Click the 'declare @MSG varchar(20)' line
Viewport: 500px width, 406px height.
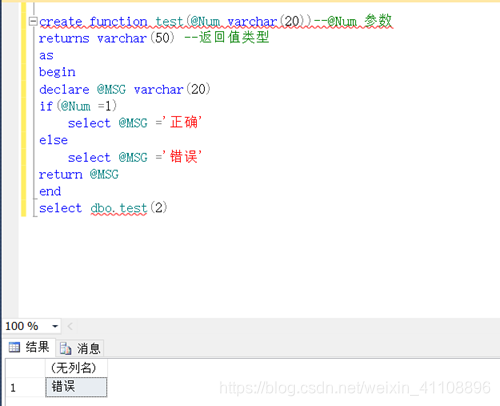(125, 89)
